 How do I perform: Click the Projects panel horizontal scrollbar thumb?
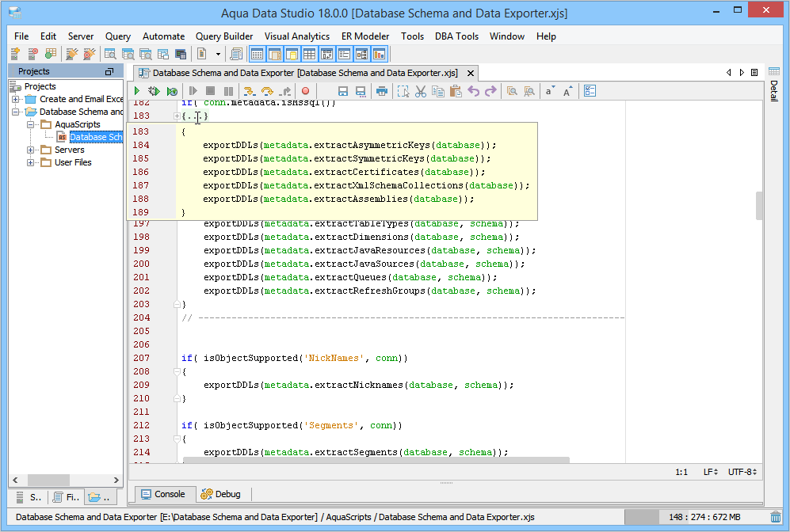[48, 481]
